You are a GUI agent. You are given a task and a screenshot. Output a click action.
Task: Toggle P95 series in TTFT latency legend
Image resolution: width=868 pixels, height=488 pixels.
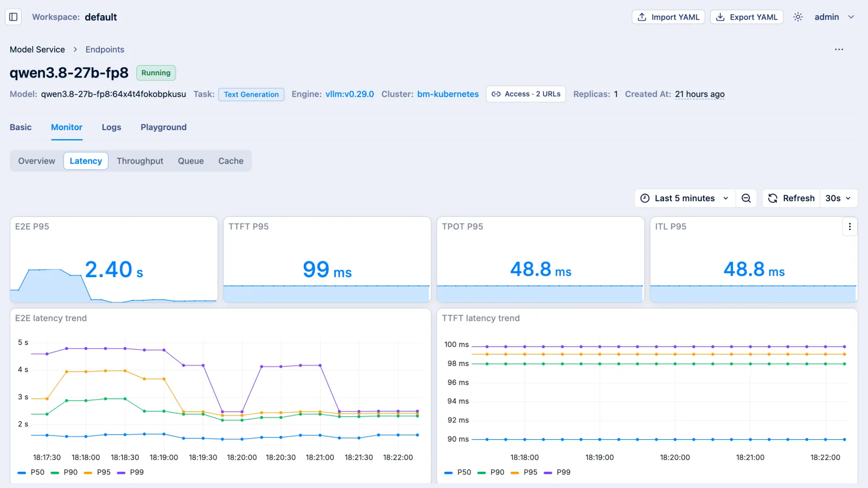click(525, 472)
